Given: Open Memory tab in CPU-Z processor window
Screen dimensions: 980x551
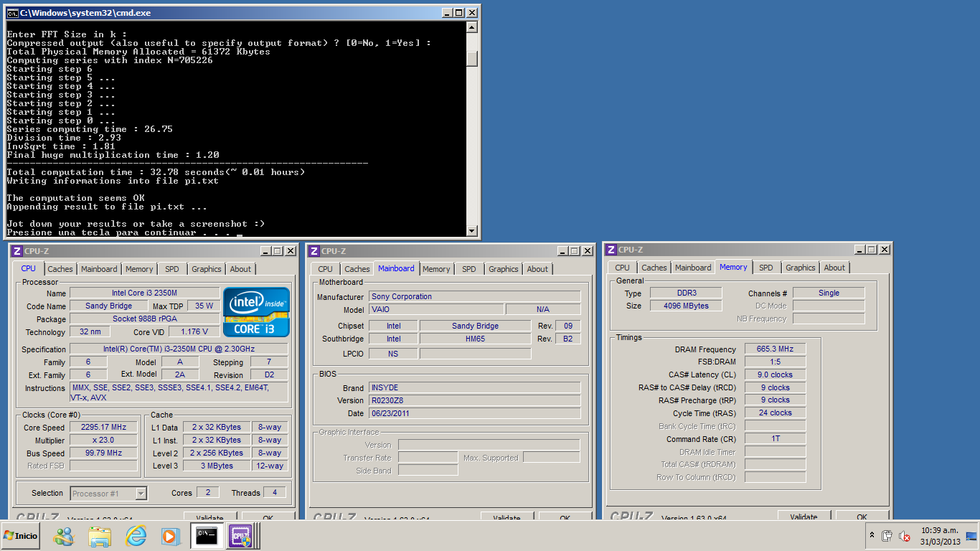Looking at the screenshot, I should pos(139,269).
